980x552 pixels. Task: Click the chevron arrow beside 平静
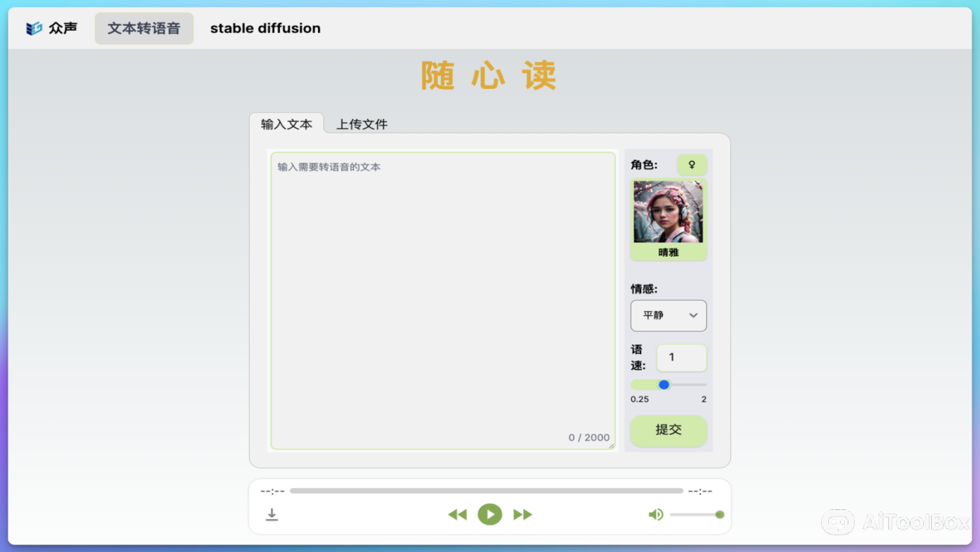click(x=693, y=315)
